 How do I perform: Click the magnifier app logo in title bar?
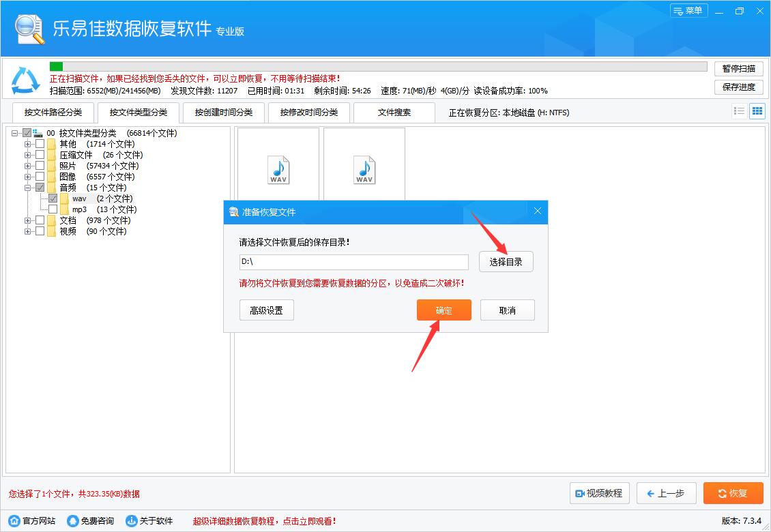pos(29,29)
